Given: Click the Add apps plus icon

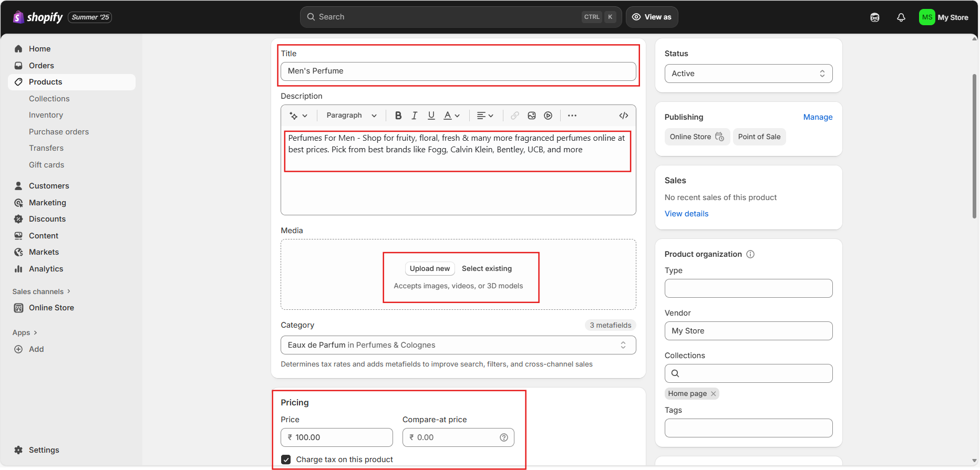Looking at the screenshot, I should pyautogui.click(x=18, y=349).
